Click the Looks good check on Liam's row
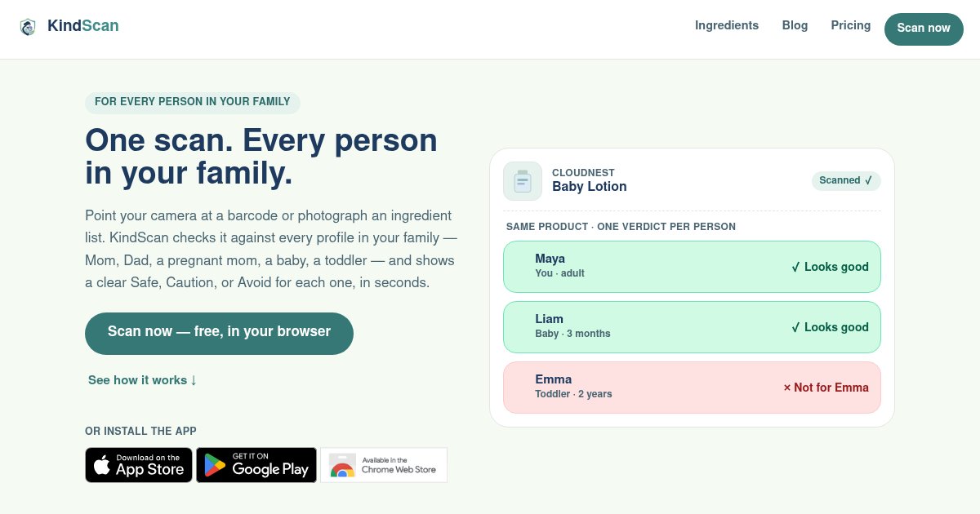This screenshot has width=980, height=514. click(x=830, y=327)
